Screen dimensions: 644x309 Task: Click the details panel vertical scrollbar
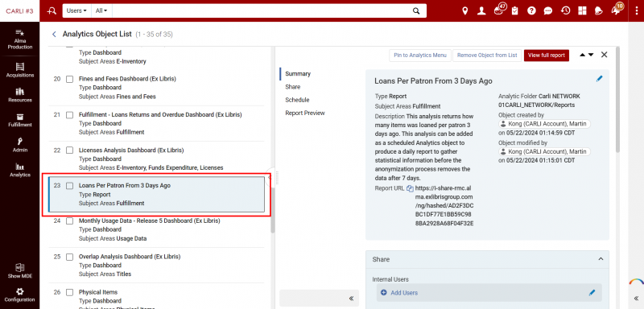pyautogui.click(x=617, y=100)
